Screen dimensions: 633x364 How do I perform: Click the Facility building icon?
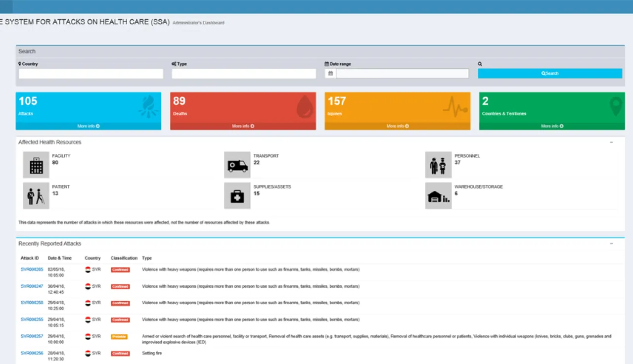pos(36,165)
